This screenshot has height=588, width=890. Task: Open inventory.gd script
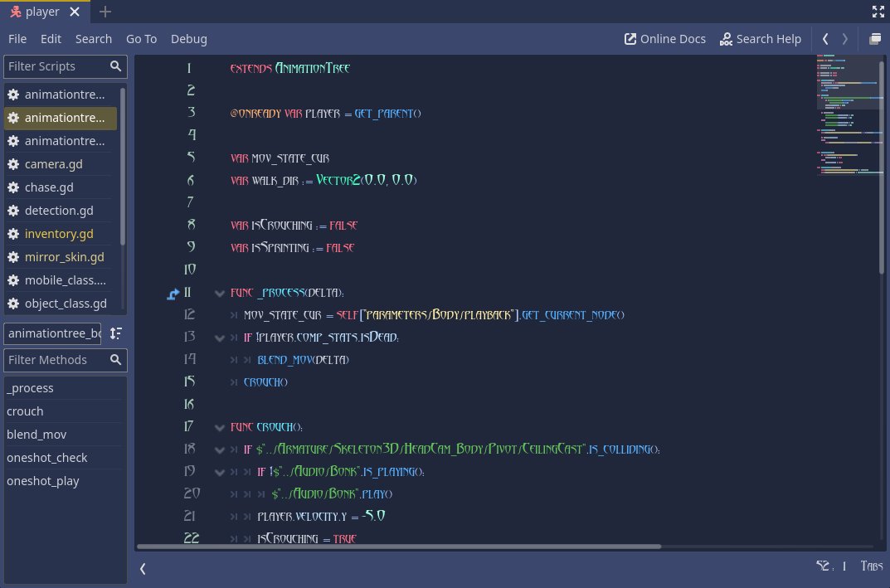pyautogui.click(x=61, y=234)
